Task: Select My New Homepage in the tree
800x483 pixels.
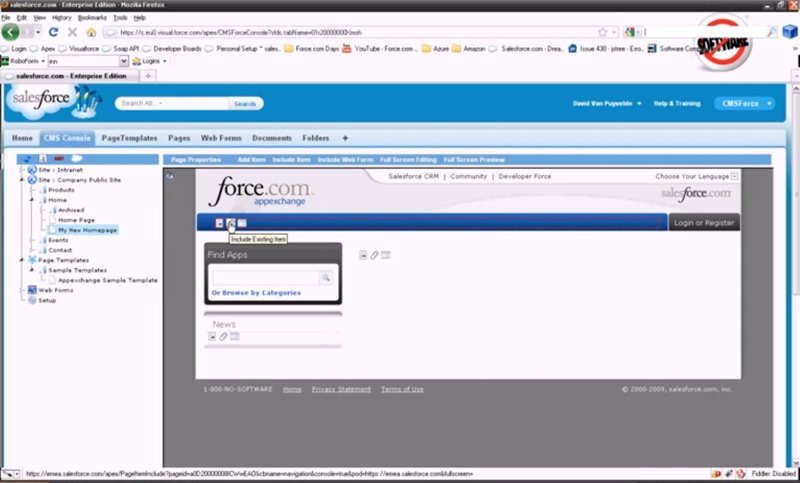Action: pos(87,230)
